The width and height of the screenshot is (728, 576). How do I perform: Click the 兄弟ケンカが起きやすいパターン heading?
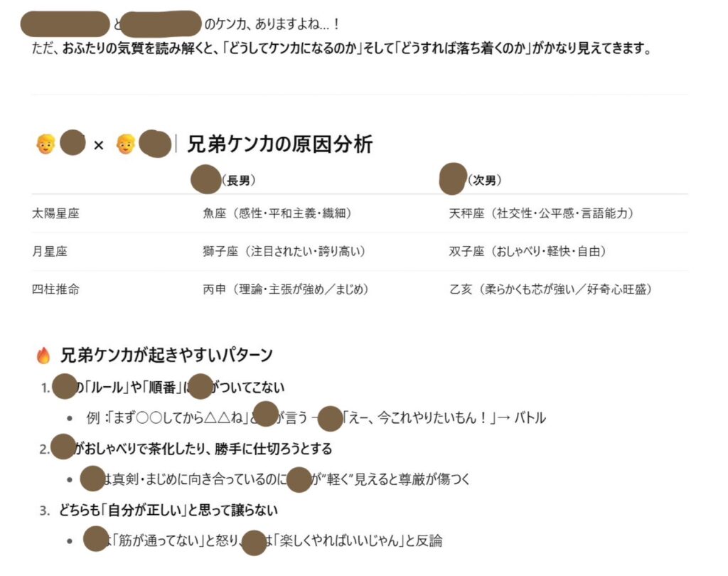(x=166, y=356)
